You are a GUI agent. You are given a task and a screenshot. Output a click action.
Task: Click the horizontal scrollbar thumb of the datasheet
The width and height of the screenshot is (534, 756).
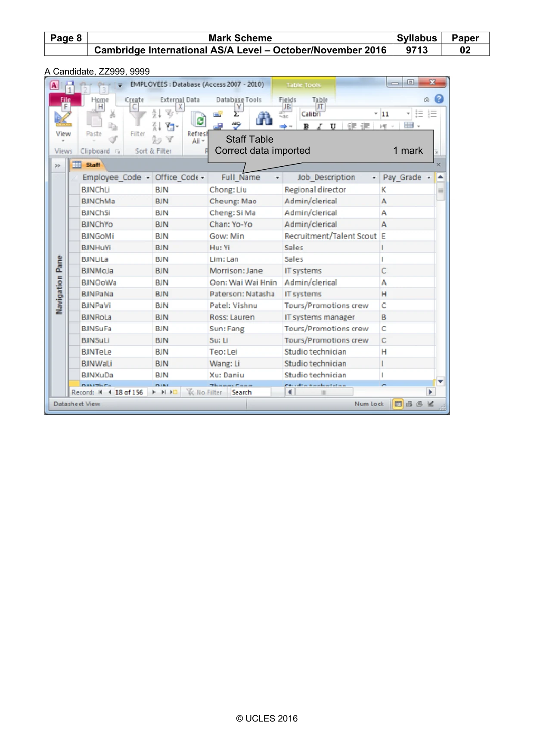323,392
